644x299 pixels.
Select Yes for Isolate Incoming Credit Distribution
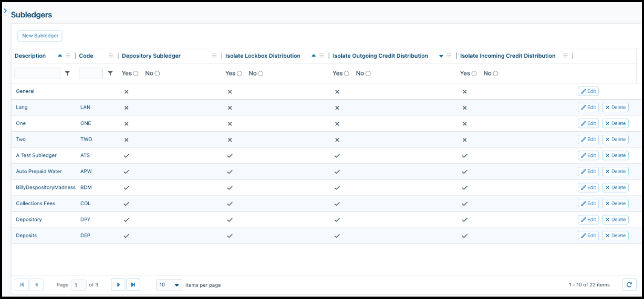(474, 73)
